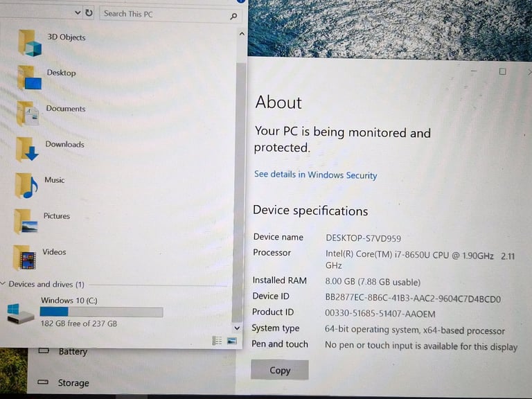Select the Videos folder label
This screenshot has height=399, width=532.
[x=54, y=251]
